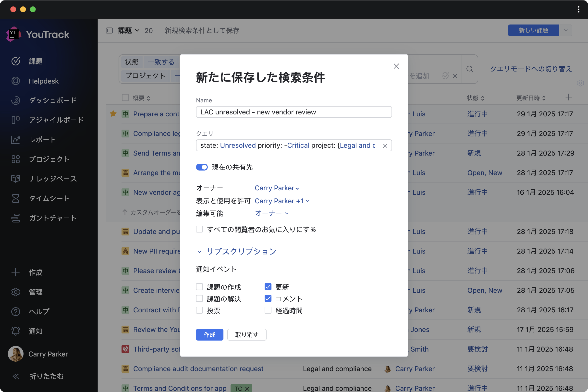Expand the 編集可能 オーナー dropdown

point(271,213)
